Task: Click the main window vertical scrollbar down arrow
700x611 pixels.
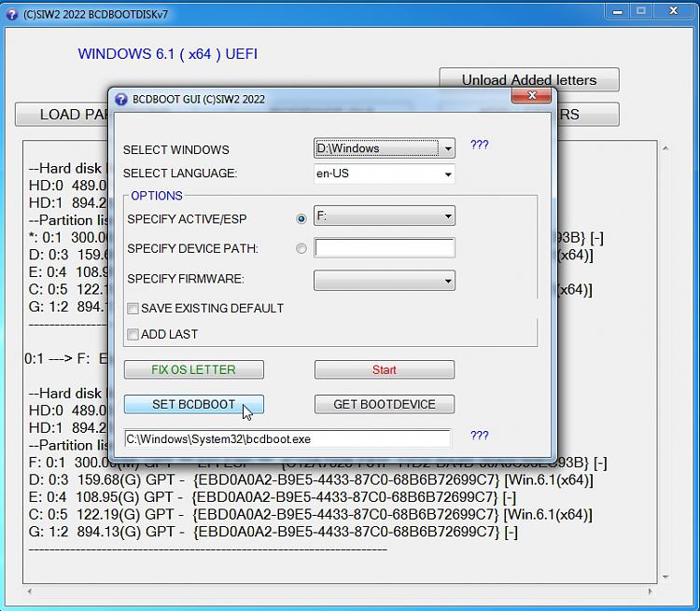Action: click(665, 577)
